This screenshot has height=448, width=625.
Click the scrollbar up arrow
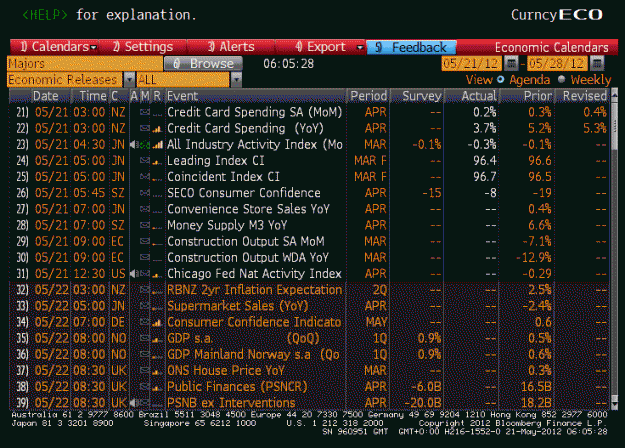(614, 95)
